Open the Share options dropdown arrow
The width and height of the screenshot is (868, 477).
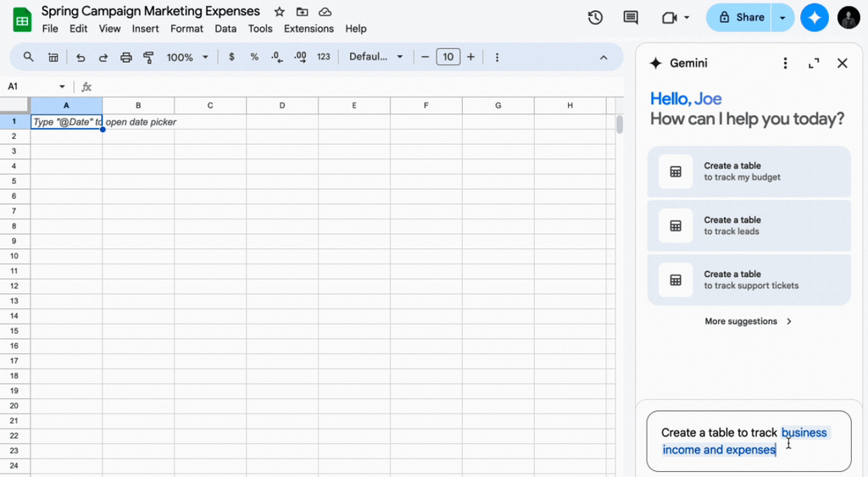[x=782, y=18]
